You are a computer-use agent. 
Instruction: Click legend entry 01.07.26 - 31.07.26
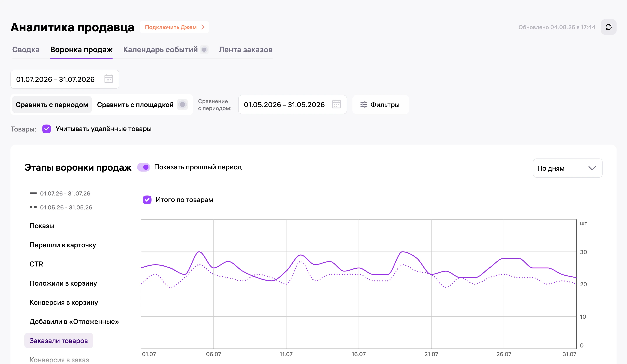point(60,193)
